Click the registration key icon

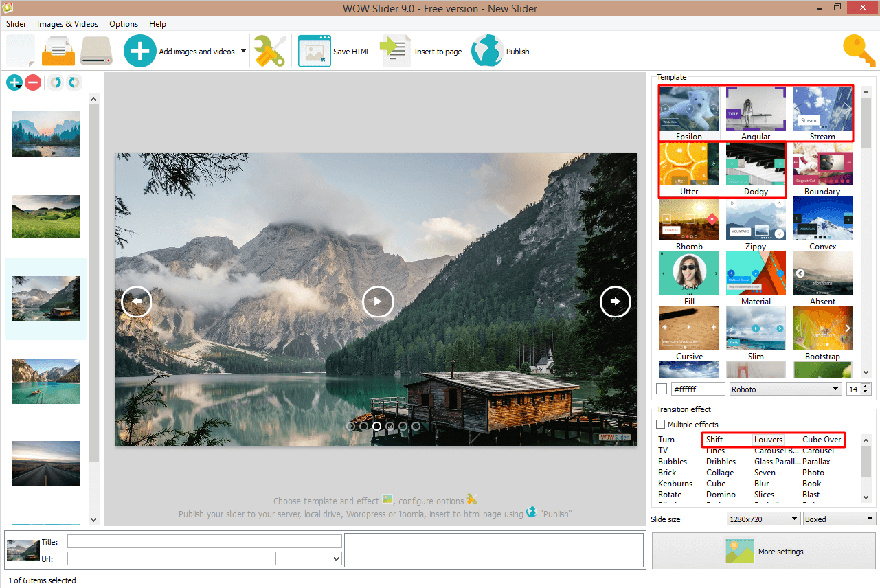click(858, 50)
